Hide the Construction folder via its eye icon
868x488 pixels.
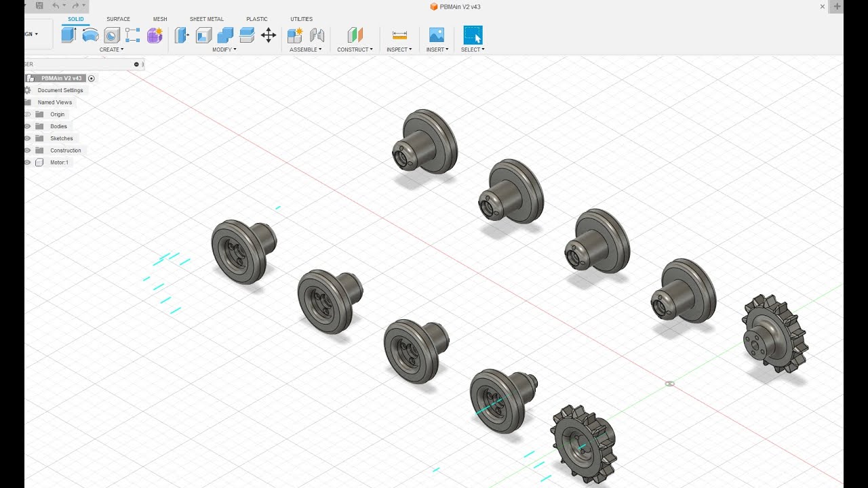click(x=28, y=150)
